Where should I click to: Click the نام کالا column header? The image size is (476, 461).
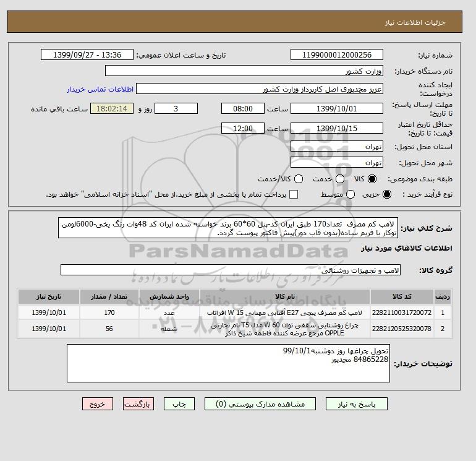pos(285,296)
